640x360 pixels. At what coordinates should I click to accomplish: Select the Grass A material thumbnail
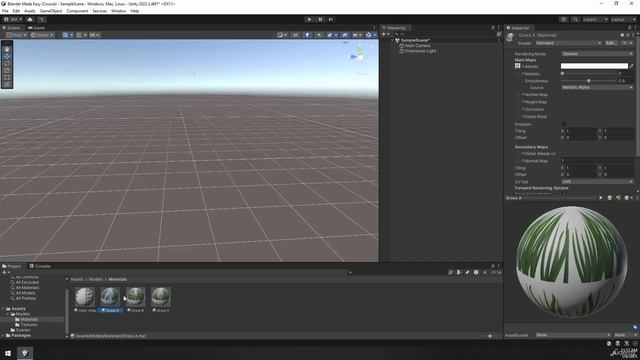pos(110,297)
